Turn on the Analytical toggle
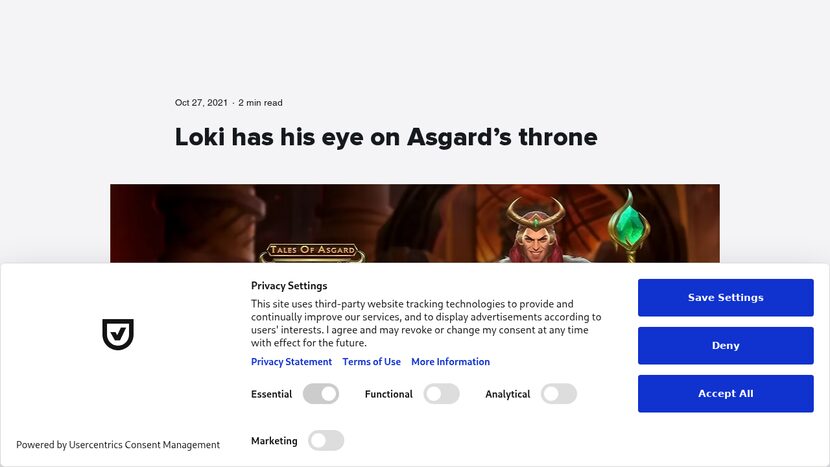 (x=559, y=394)
